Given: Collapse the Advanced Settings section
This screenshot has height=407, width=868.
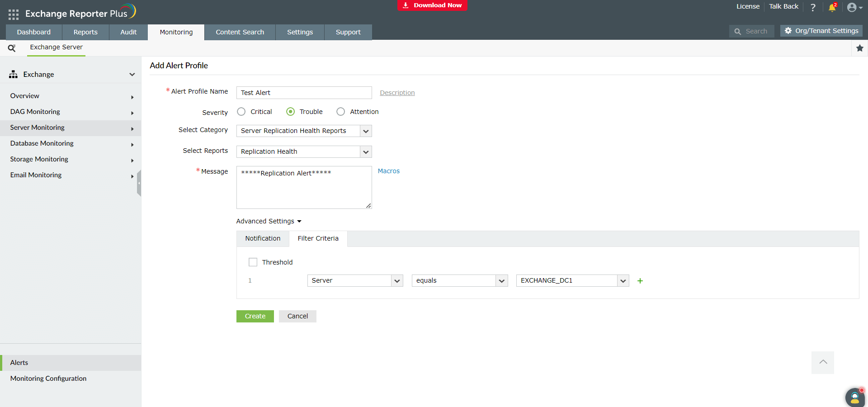Looking at the screenshot, I should tap(268, 221).
